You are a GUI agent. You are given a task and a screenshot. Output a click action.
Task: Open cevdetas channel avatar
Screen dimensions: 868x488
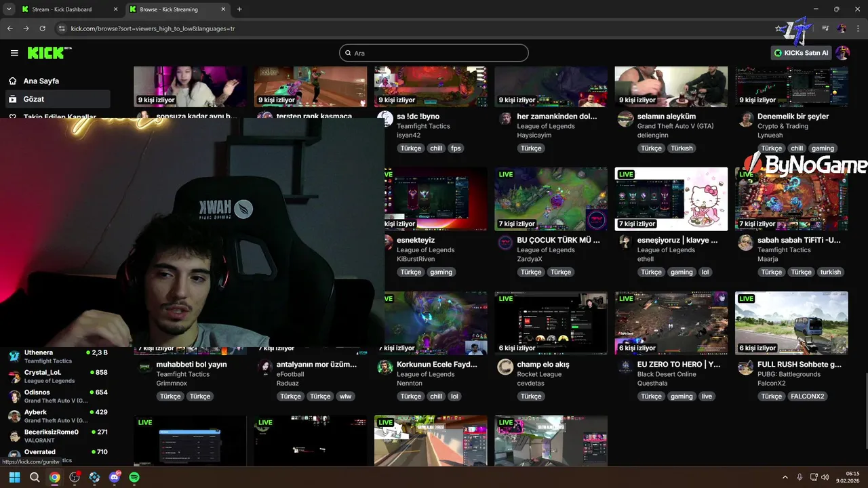coord(505,367)
